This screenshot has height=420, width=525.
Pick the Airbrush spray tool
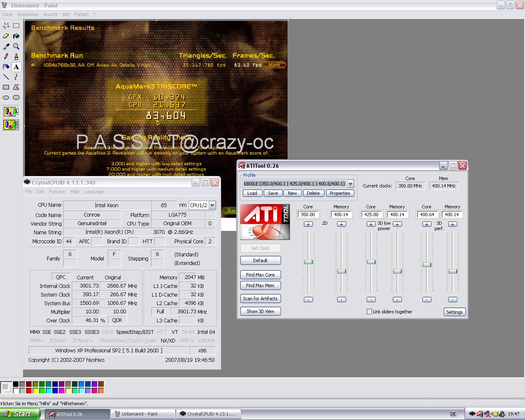click(6, 67)
